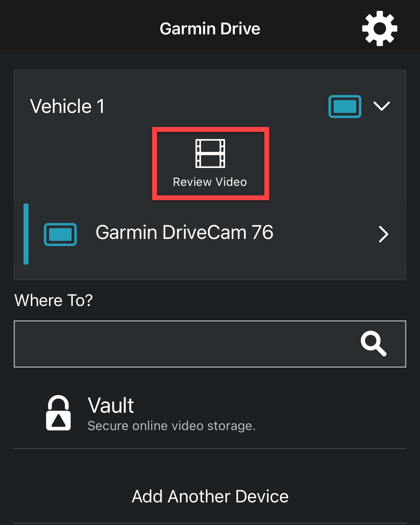Tap the Vault padlock icon
Image resolution: width=420 pixels, height=525 pixels.
point(58,413)
